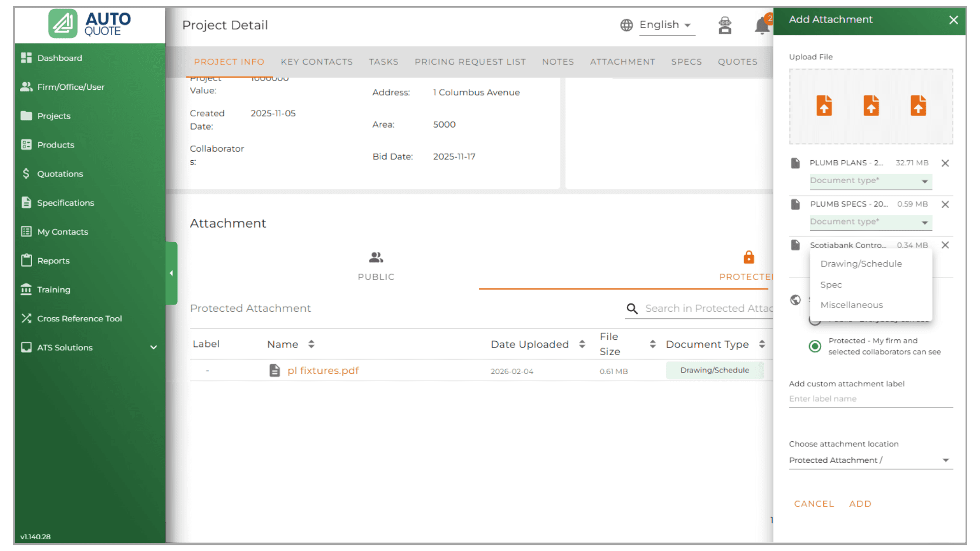Image resolution: width=980 pixels, height=551 pixels.
Task: Click the search magnifier icon
Action: [632, 309]
